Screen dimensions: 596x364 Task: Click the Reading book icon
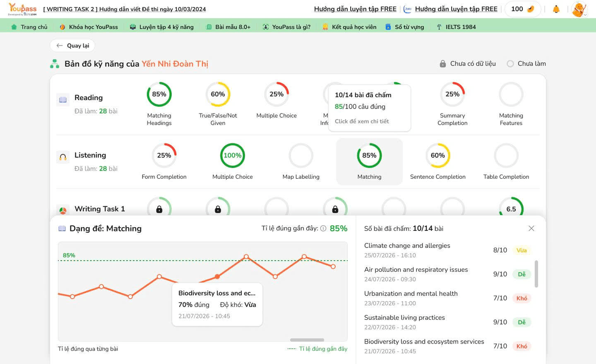63,99
